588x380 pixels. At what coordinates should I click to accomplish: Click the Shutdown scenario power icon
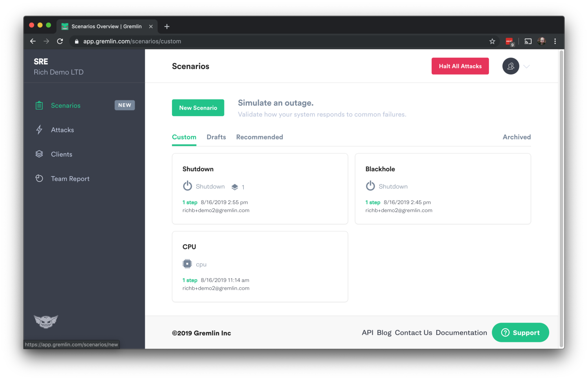187,186
